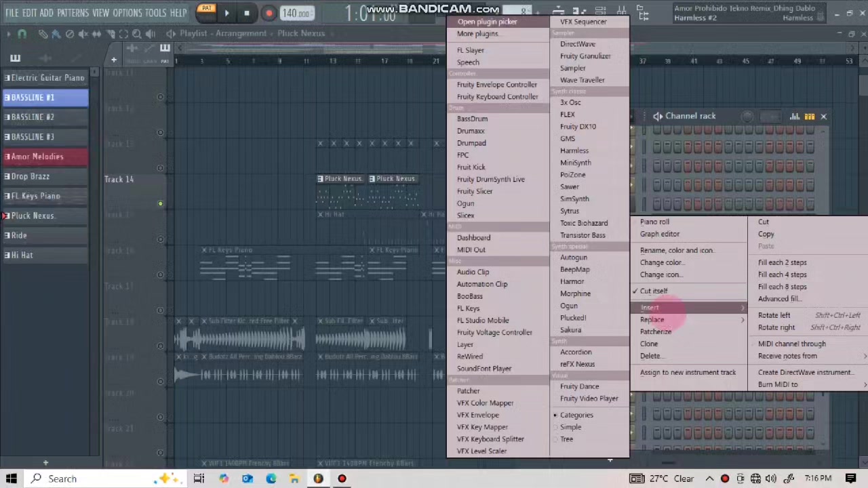Add a new pattern with the plus button
The width and height of the screenshot is (868, 488).
point(45,464)
